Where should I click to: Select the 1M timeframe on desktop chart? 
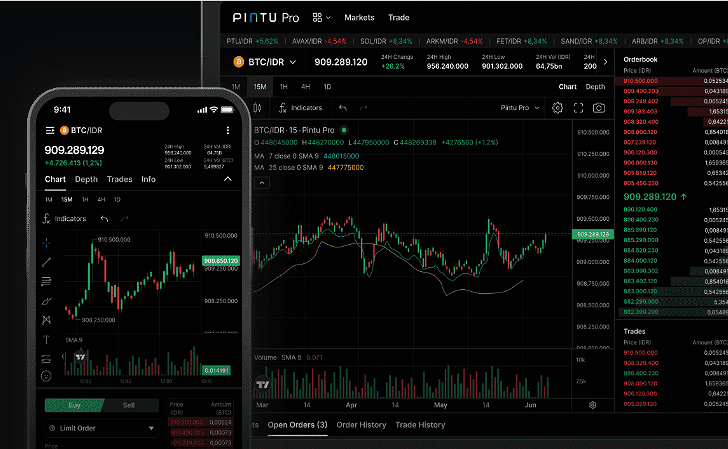click(236, 87)
